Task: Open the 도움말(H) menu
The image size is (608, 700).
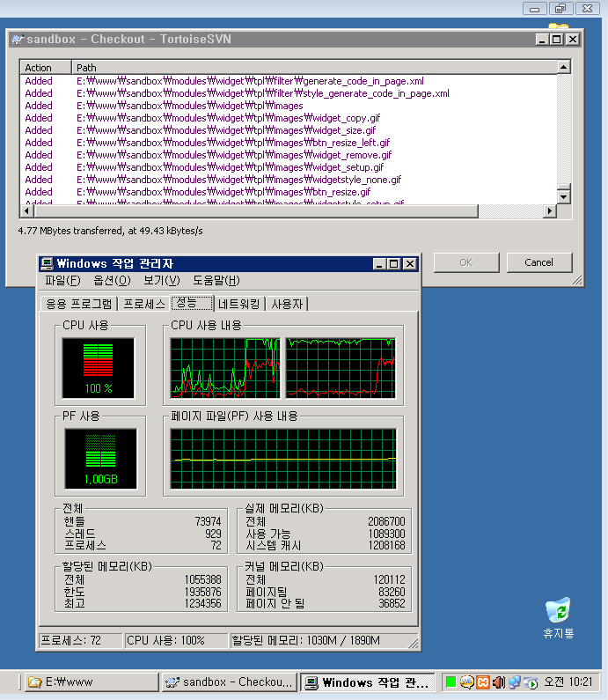Action: 216,280
